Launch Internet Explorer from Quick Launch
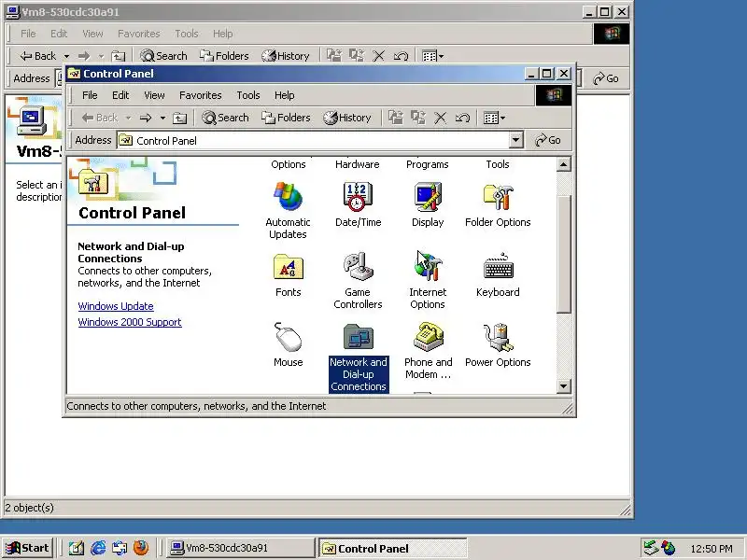Screen dimensions: 747x560 [98, 548]
